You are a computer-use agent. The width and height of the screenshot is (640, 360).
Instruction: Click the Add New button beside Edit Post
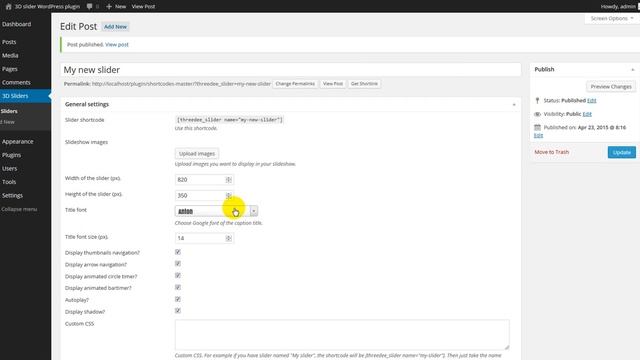coord(115,27)
